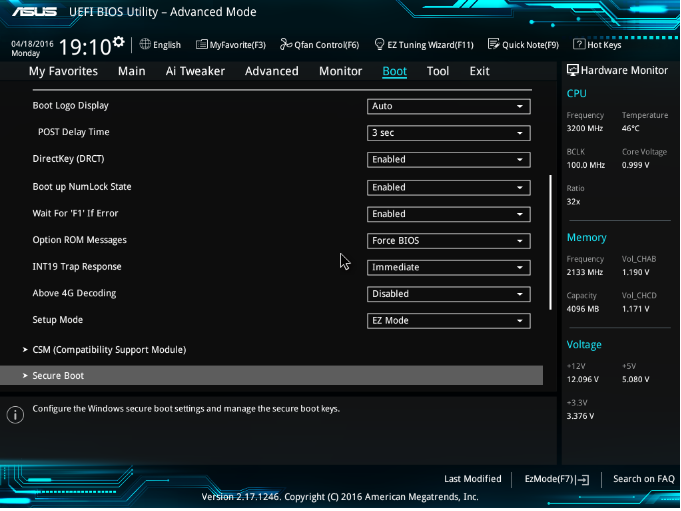
Task: Click the Qfan Control fan icon
Action: click(286, 44)
